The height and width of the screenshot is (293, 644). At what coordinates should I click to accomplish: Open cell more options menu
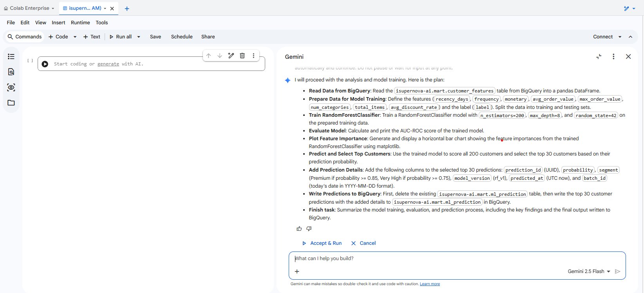click(253, 56)
